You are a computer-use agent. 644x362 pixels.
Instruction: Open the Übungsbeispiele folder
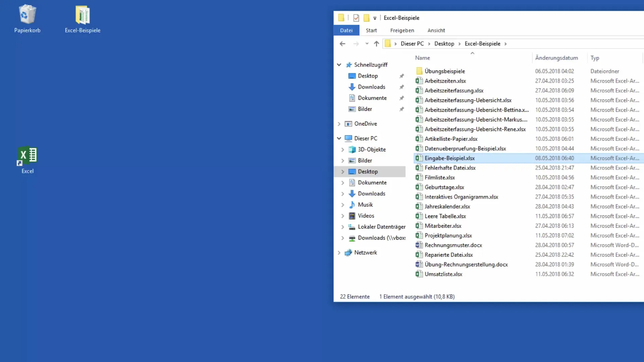444,71
